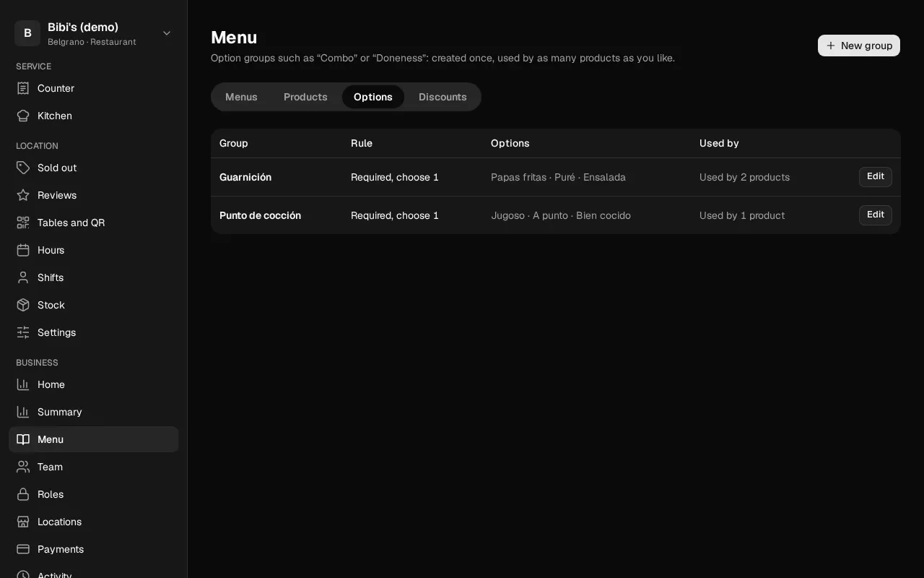Click the B avatar for Bibi's
The width and height of the screenshot is (924, 578).
coord(27,33)
